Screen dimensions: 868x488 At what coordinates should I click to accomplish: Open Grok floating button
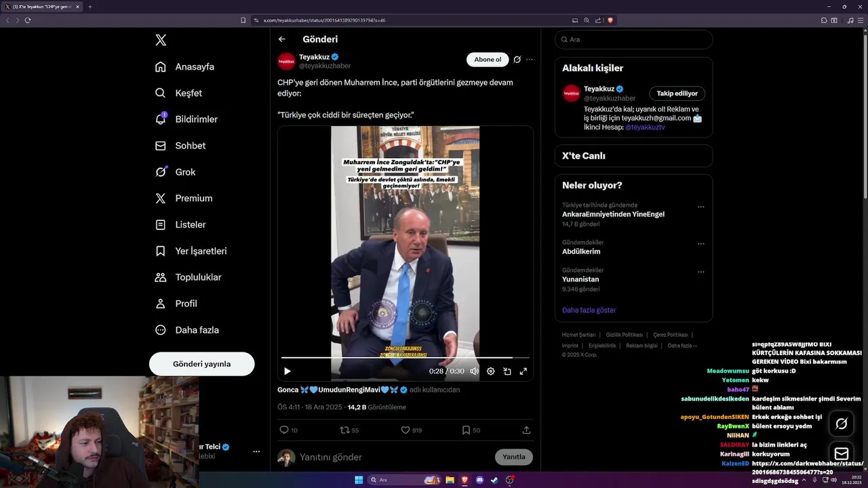pos(842,424)
